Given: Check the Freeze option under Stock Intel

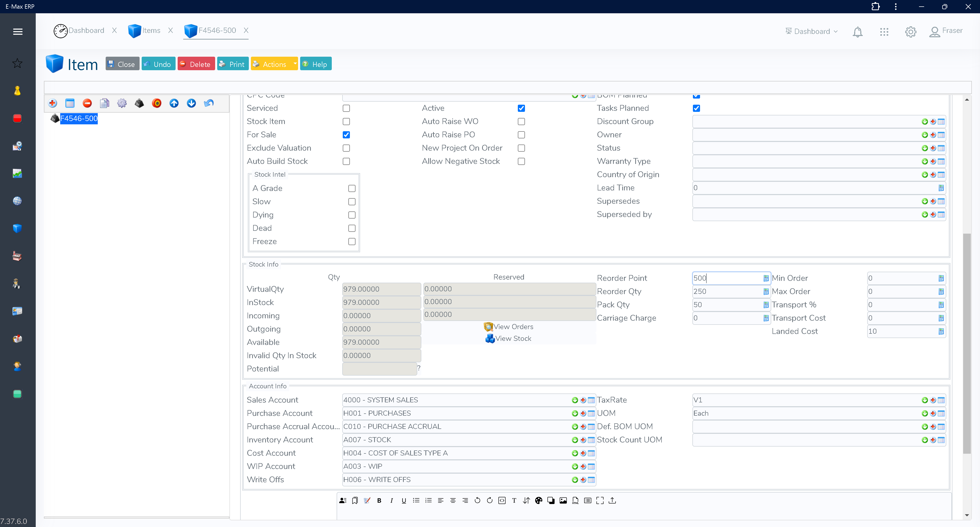Looking at the screenshot, I should (351, 241).
